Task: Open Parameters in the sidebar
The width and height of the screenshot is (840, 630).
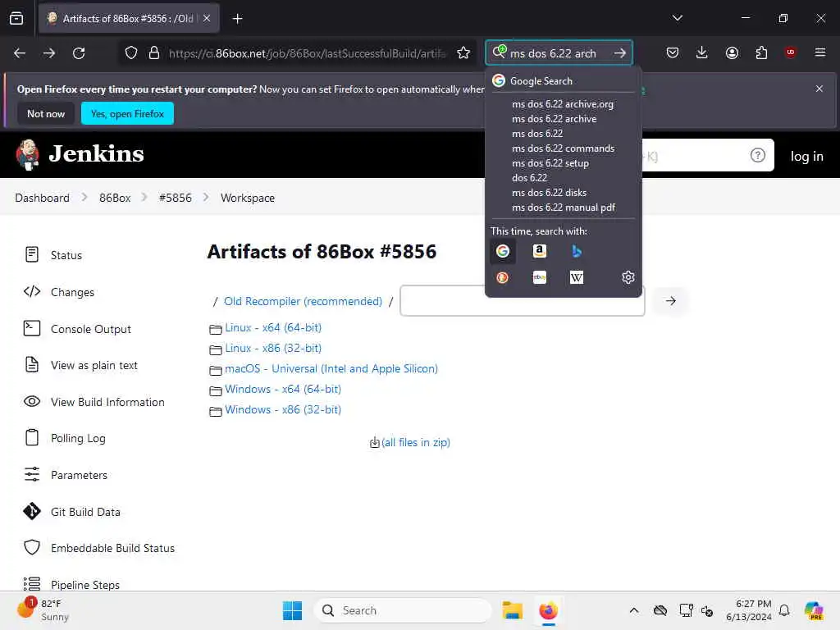Action: (66, 475)
